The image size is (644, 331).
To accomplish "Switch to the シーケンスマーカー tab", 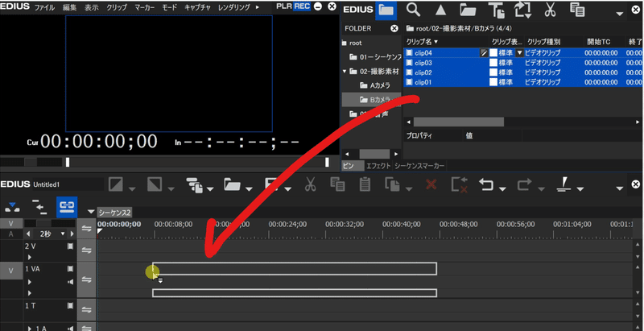I will coord(419,166).
